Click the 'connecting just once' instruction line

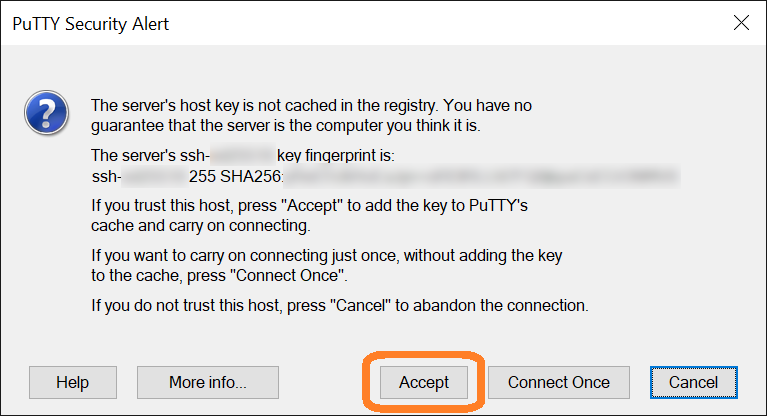tap(327, 255)
